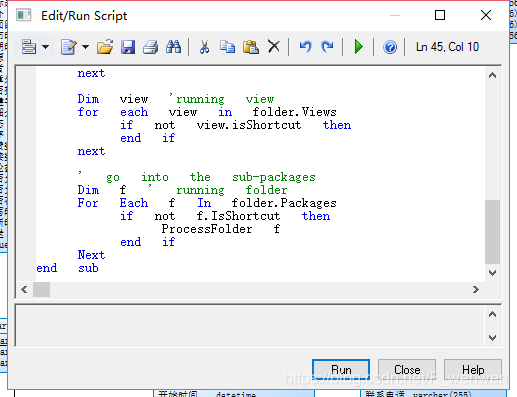Click the 'sub-packages' comment word
This screenshot has width=517, height=397.
click(x=274, y=177)
